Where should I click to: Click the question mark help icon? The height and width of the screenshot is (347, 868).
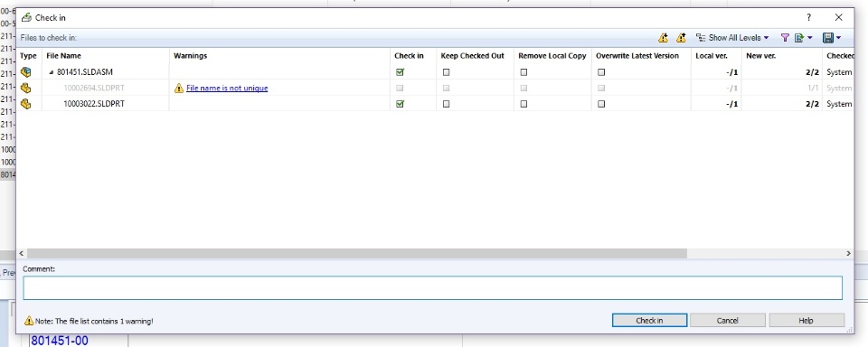coord(808,18)
